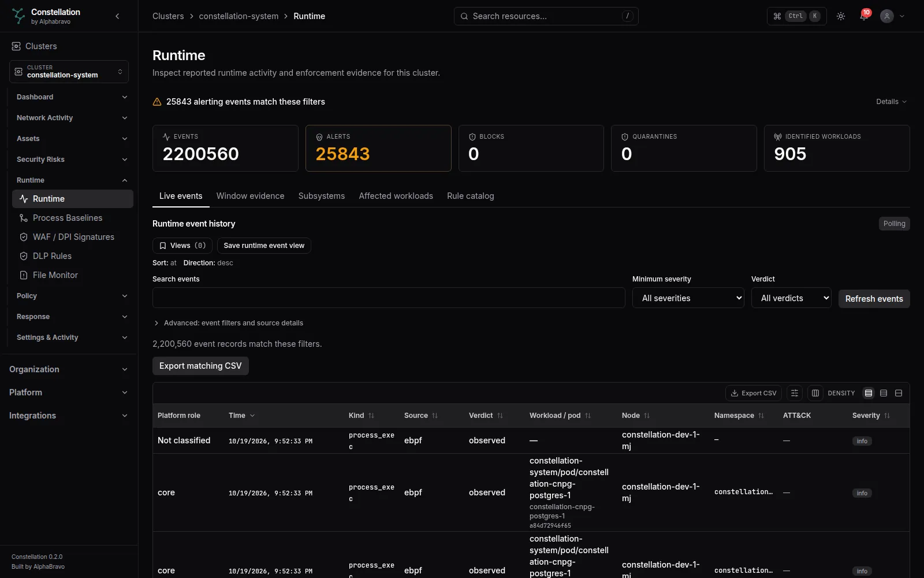The image size is (924, 578).
Task: Open column visibility icon
Action: point(815,393)
